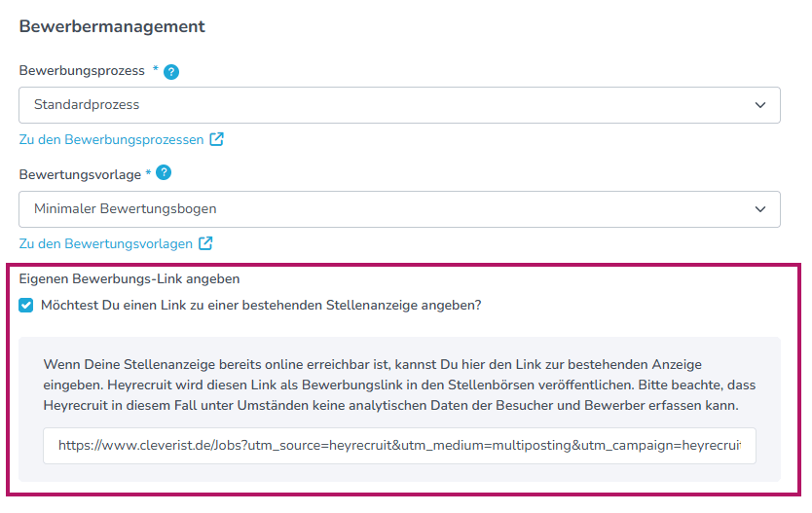
Task: Open the Bewerbungsprozess select showing Standardprozess
Action: (389, 105)
